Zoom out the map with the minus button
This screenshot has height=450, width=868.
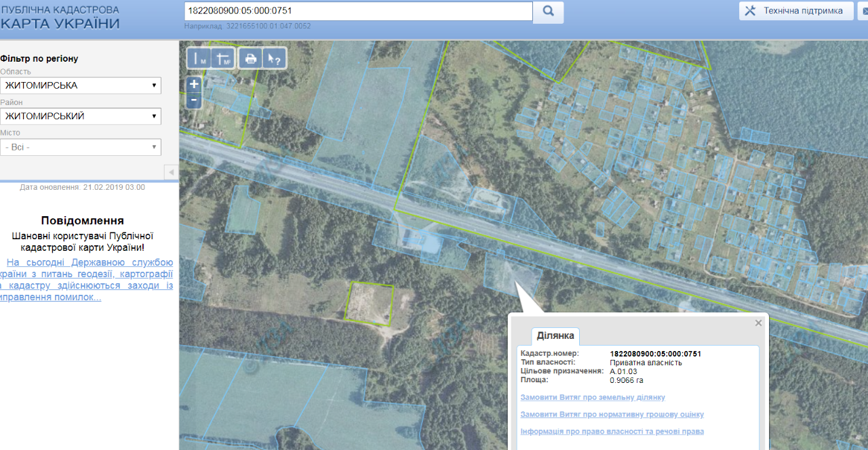tap(194, 101)
